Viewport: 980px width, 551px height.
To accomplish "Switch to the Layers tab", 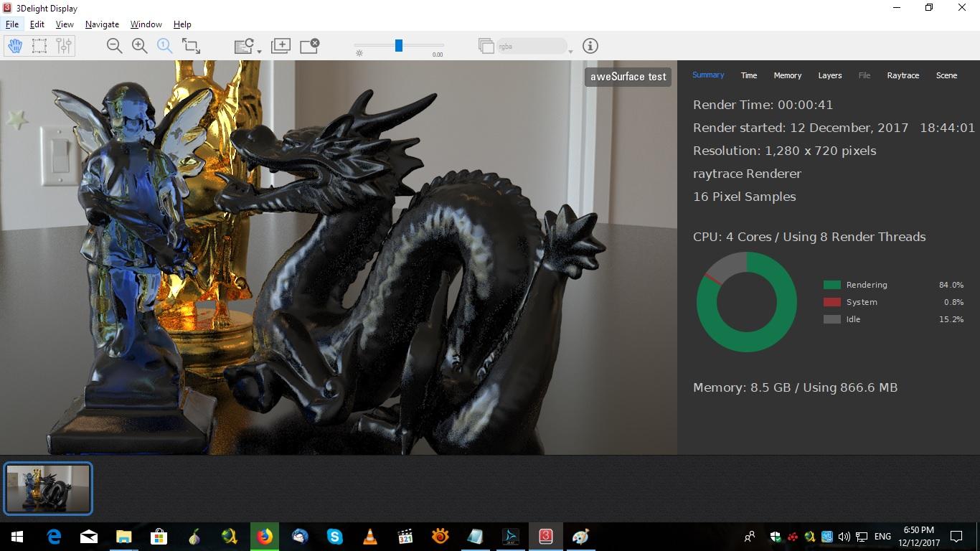I will tap(830, 75).
